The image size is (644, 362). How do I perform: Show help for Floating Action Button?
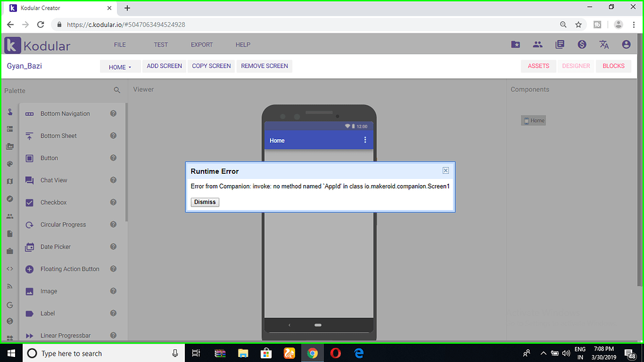click(113, 269)
